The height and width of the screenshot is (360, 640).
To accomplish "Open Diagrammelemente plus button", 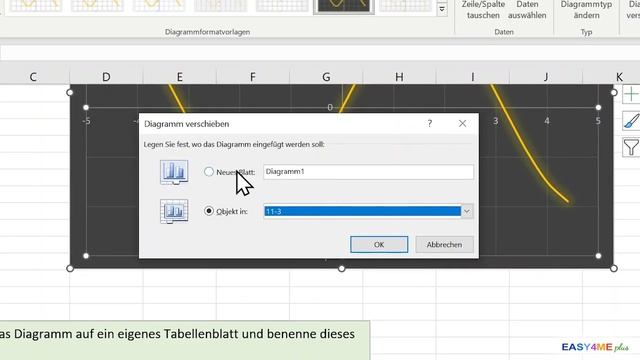I will coord(631,94).
